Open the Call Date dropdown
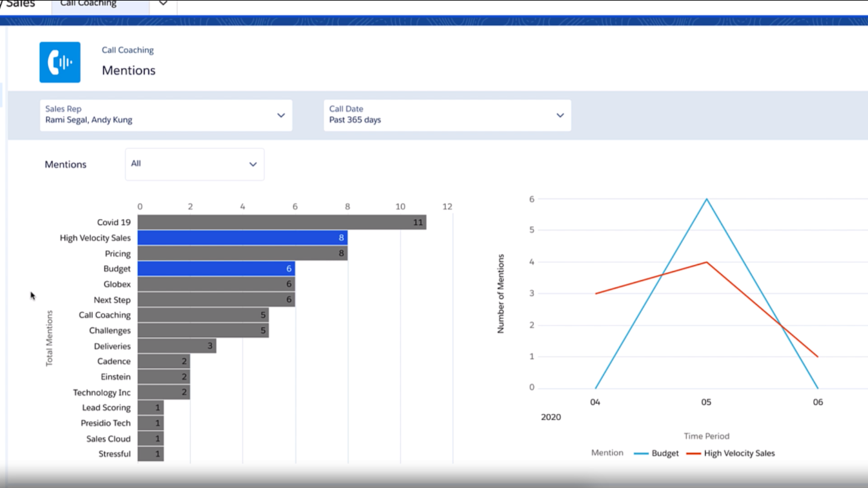This screenshot has width=868, height=488. (560, 115)
